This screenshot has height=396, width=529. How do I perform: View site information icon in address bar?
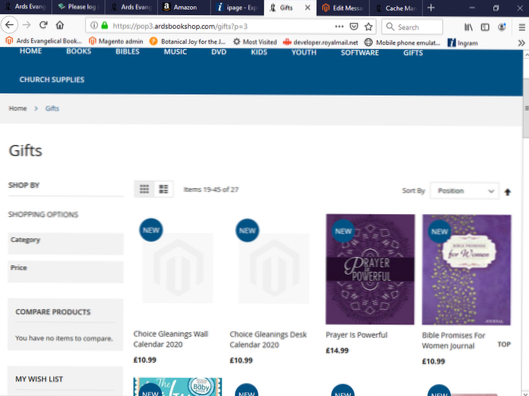pyautogui.click(x=94, y=26)
